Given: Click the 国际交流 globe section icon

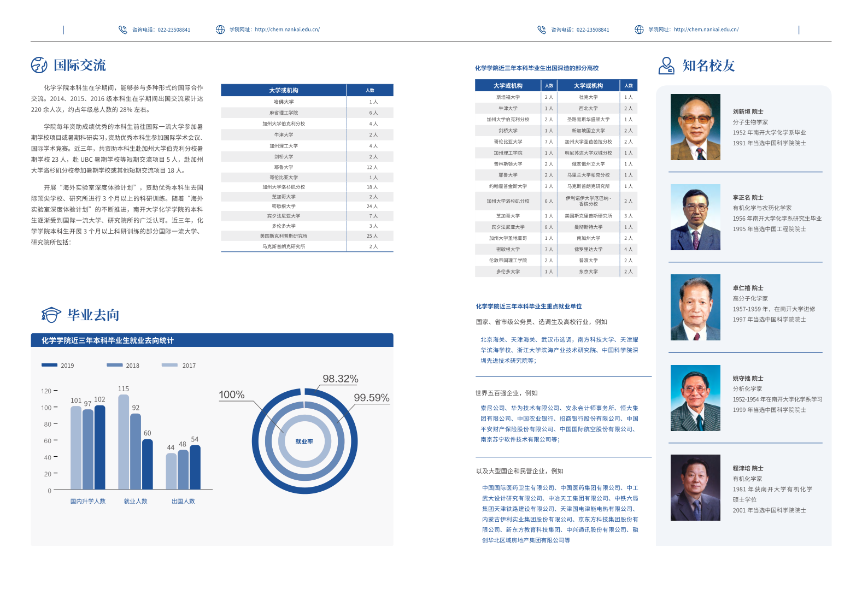Looking at the screenshot, I should [x=39, y=65].
